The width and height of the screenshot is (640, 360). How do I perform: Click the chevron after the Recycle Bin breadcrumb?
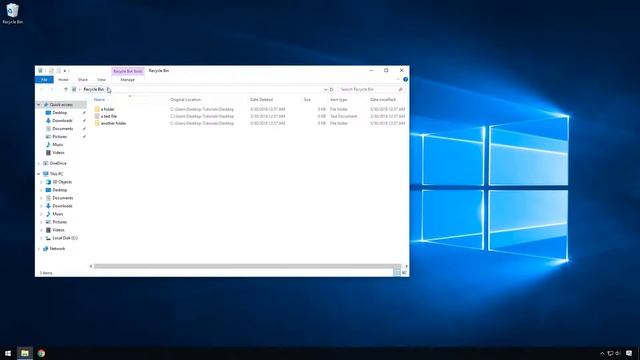(108, 89)
